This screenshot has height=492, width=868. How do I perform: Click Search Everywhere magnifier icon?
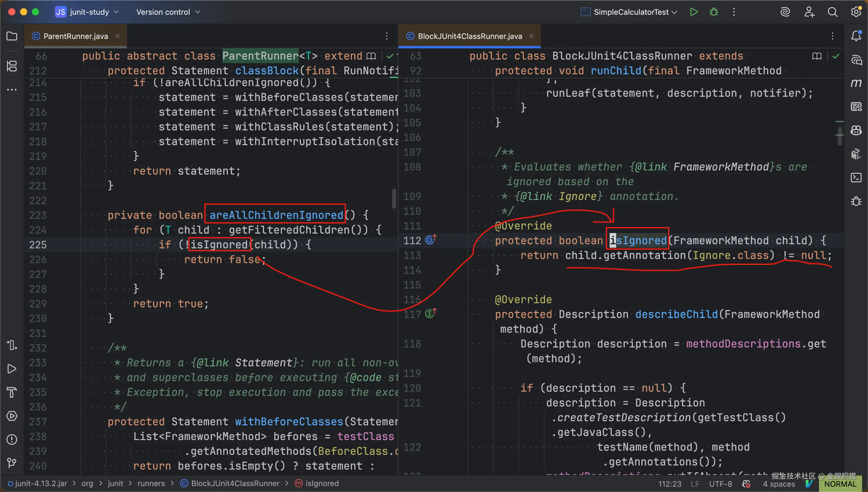point(833,12)
